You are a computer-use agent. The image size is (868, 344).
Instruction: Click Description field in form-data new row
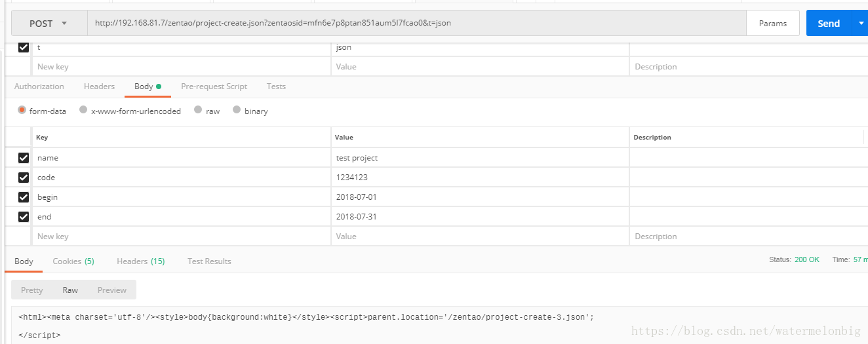(x=749, y=237)
